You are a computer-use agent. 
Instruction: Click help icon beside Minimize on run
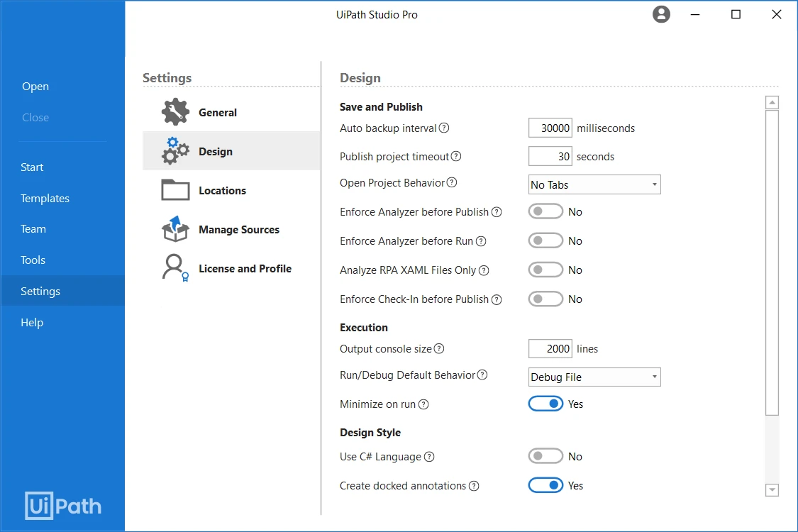point(423,404)
